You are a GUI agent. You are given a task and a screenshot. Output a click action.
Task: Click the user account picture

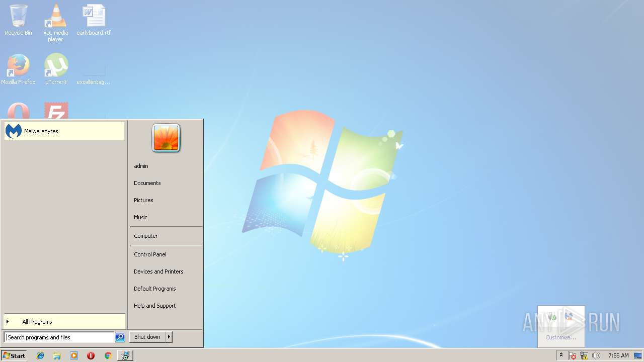click(166, 138)
